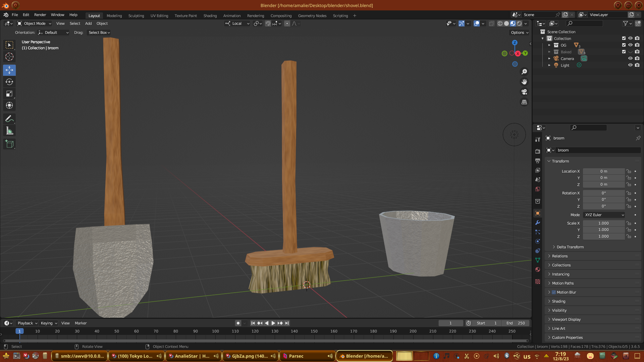644x362 pixels.
Task: Activate the Annotate pencil tool
Action: point(9,119)
